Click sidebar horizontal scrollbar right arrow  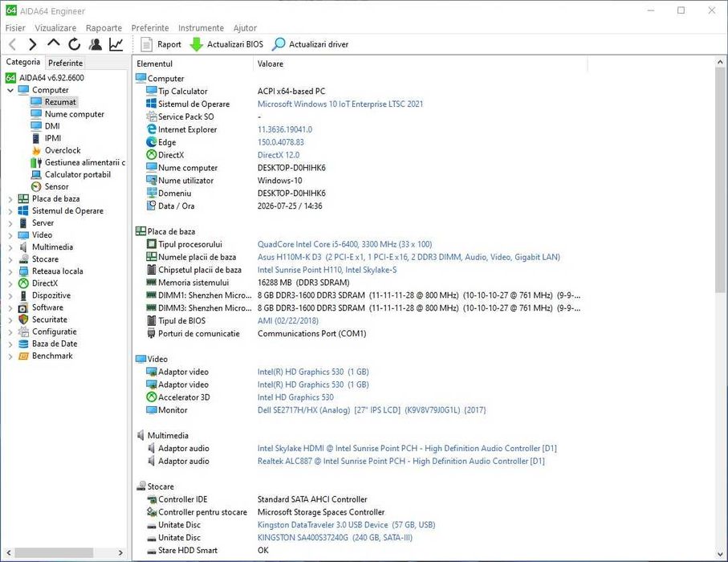pyautogui.click(x=120, y=552)
